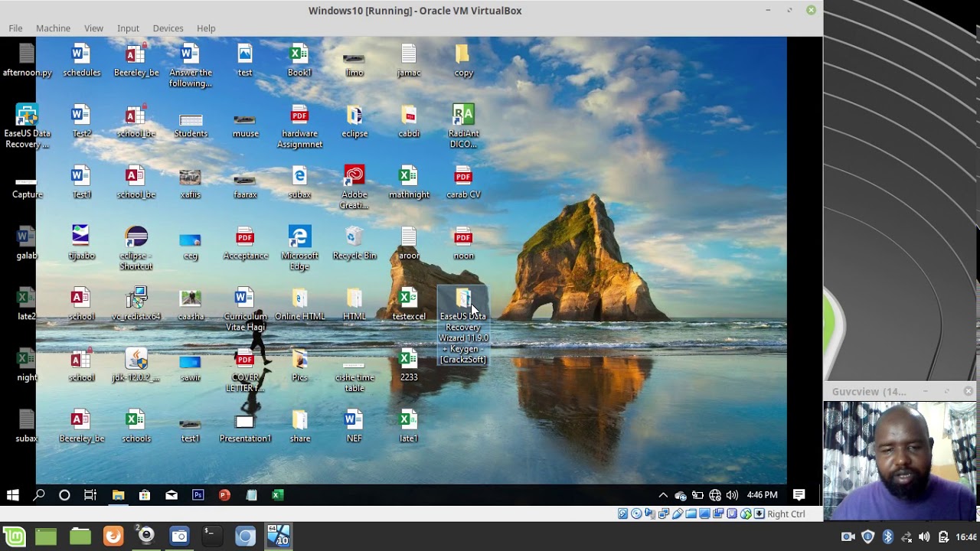Open the Linux Mint menu
This screenshot has height=551, width=980.
(x=15, y=536)
